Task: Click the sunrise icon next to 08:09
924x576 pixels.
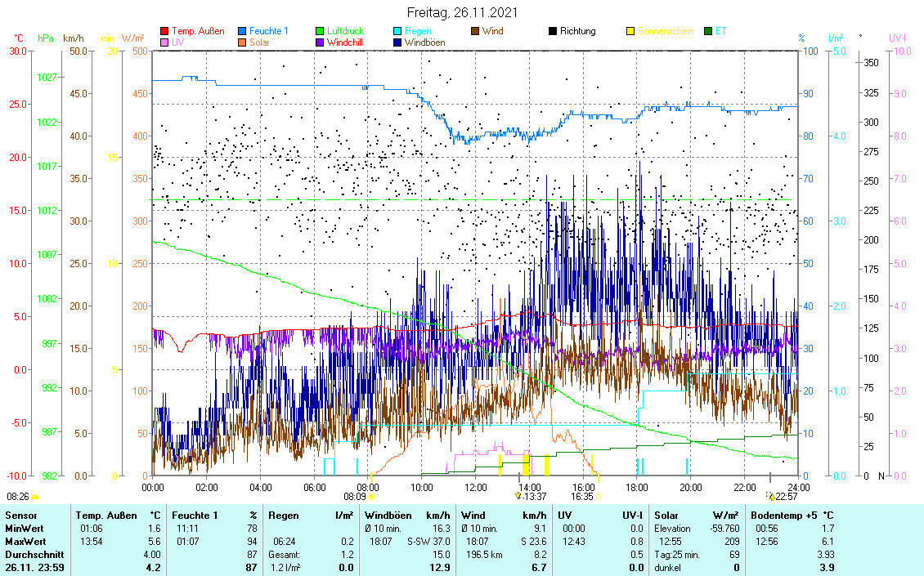Action: click(372, 496)
